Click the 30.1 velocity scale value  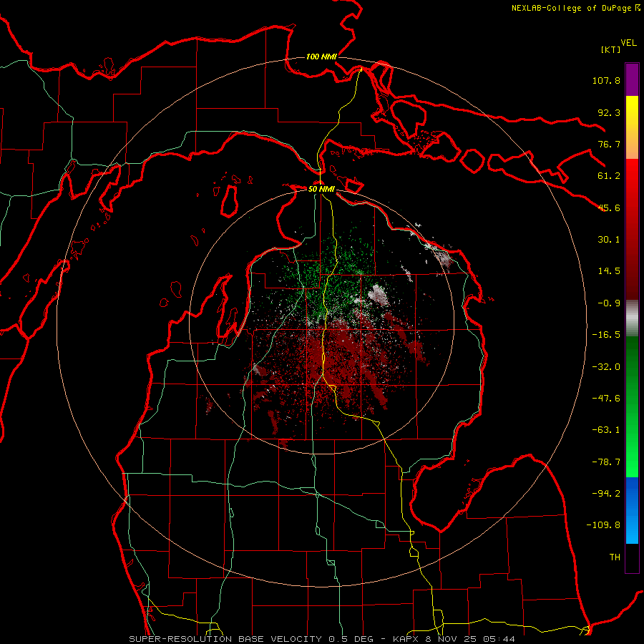point(609,240)
